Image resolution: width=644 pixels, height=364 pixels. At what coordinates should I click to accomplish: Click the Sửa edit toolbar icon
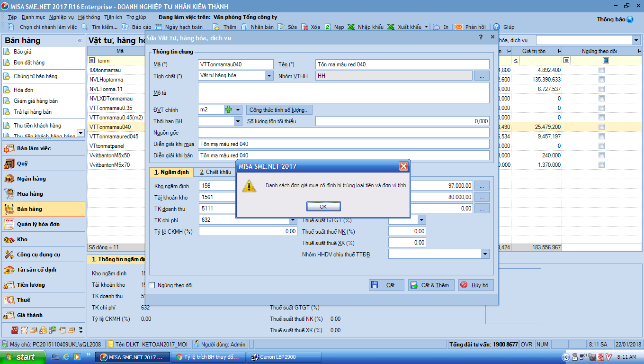tap(281, 27)
